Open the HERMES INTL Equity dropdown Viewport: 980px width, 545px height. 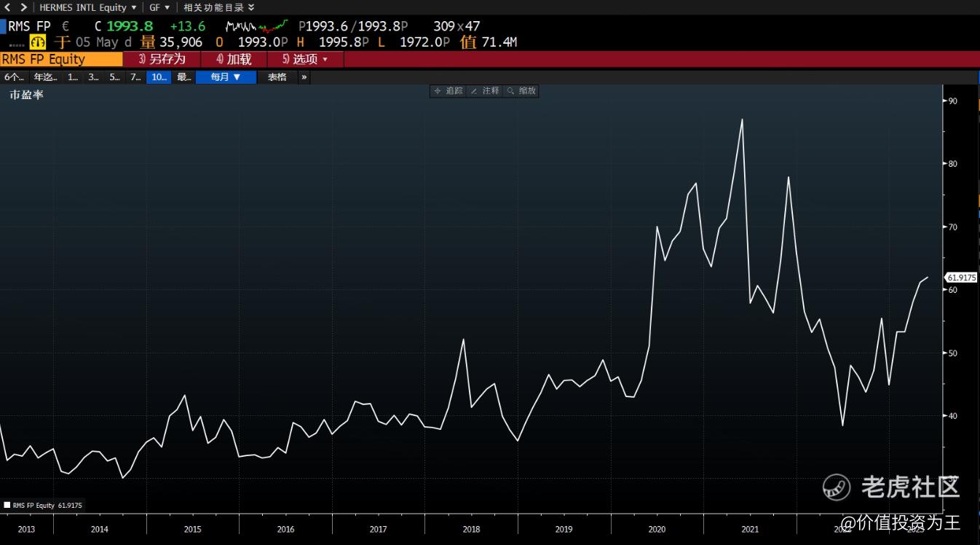pos(87,7)
